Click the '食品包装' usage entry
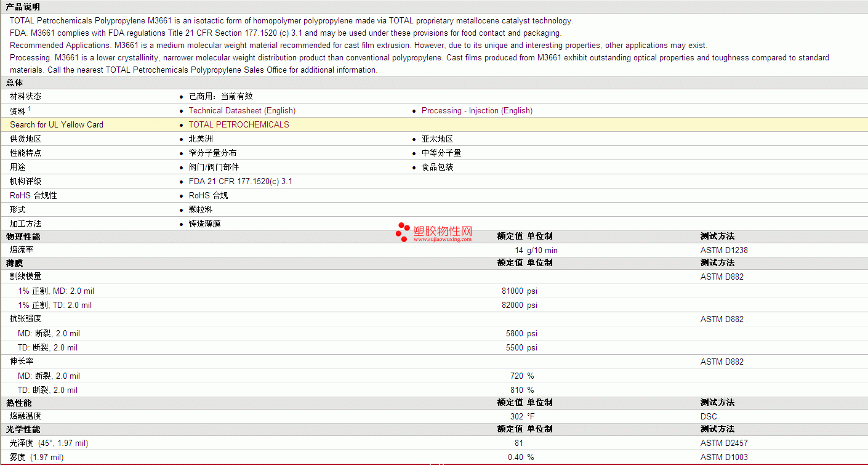Screen dimensions: 868x465 (438, 167)
